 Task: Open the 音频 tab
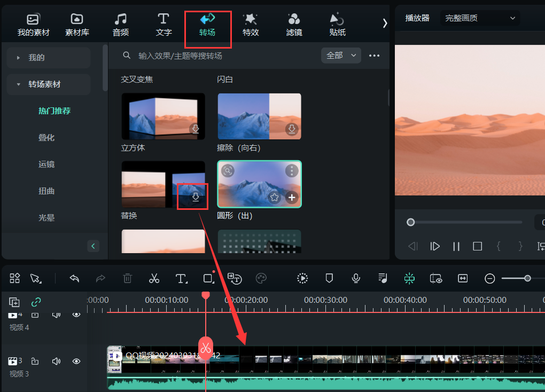[121, 25]
